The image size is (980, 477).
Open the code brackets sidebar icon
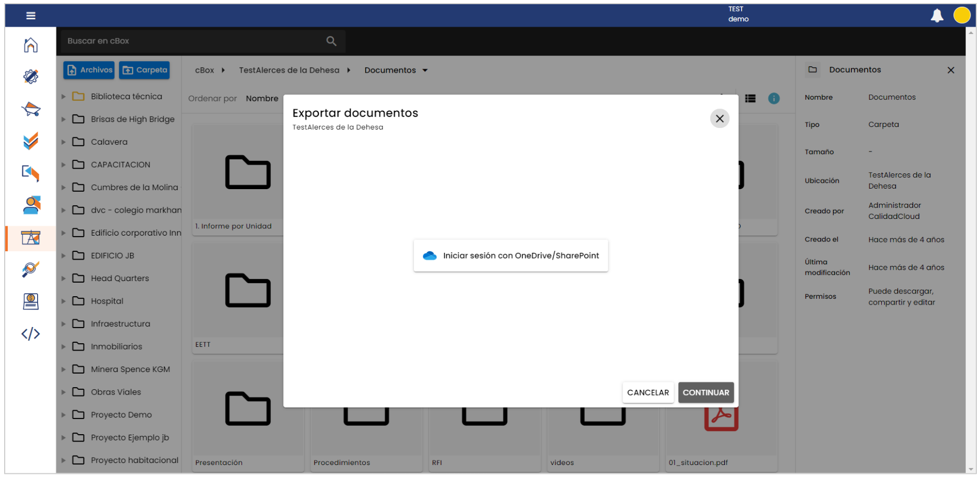point(31,334)
